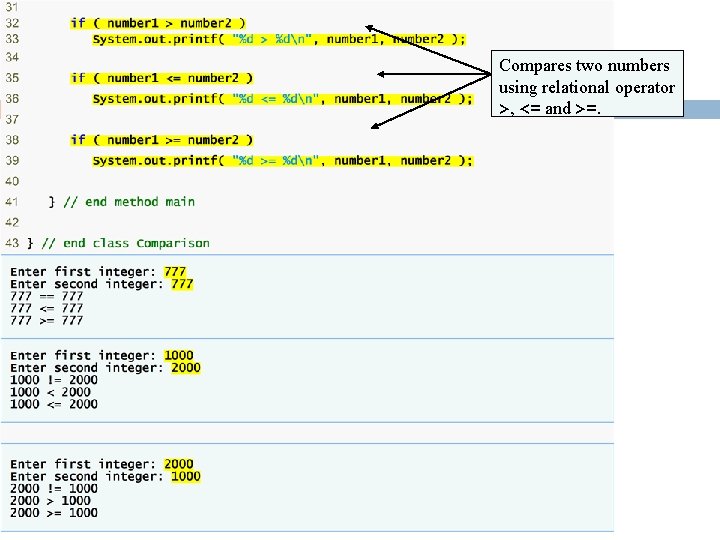Click output line '1000 <= 2000'
720x540 pixels.
[x=54, y=404]
